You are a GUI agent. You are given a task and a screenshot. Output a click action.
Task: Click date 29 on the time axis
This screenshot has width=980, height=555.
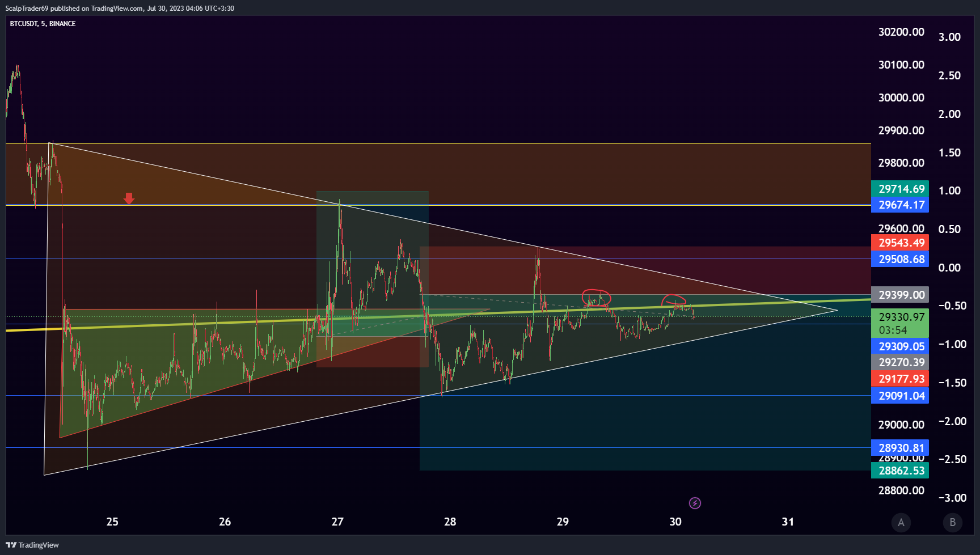click(x=563, y=522)
